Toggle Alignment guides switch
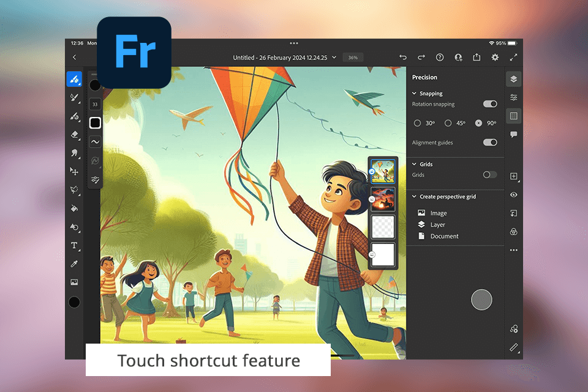 pos(490,142)
